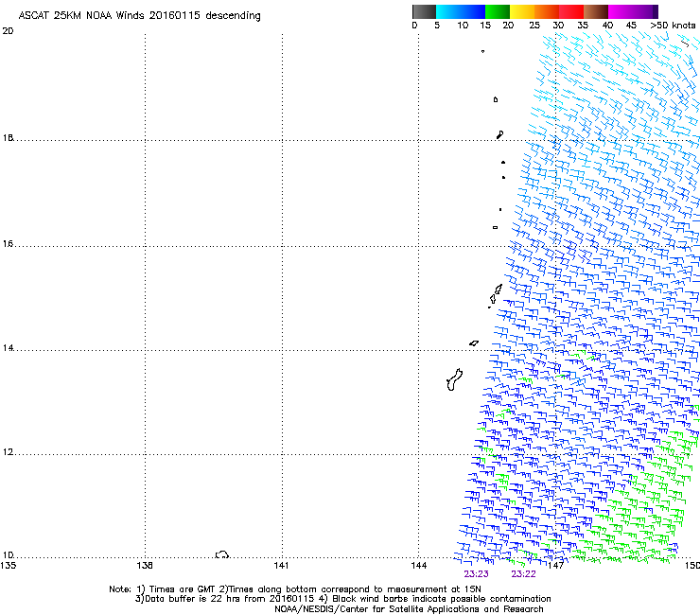This screenshot has height=615, width=700.
Task: Click the gray 0-5 knots color segment
Action: 425,11
